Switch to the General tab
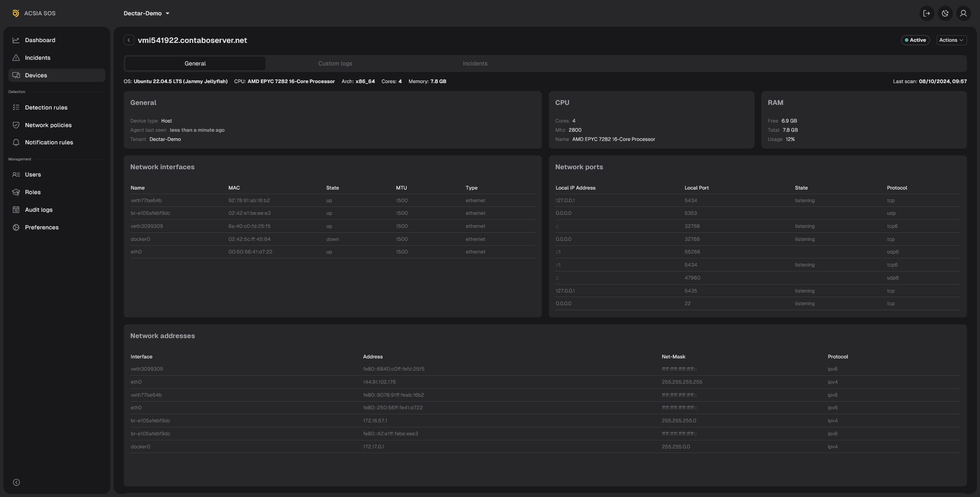 (x=195, y=64)
